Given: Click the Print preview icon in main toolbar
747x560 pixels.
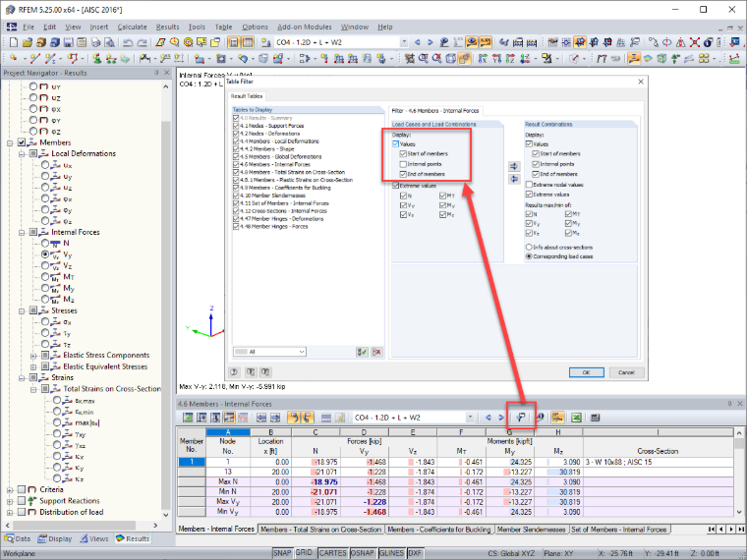Looking at the screenshot, I should pos(109,42).
